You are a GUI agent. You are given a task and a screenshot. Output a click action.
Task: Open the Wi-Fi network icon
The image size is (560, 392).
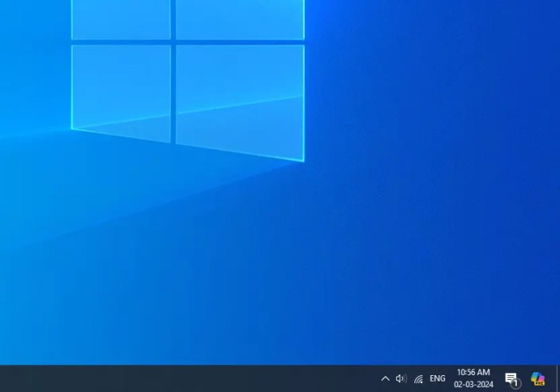tap(418, 378)
